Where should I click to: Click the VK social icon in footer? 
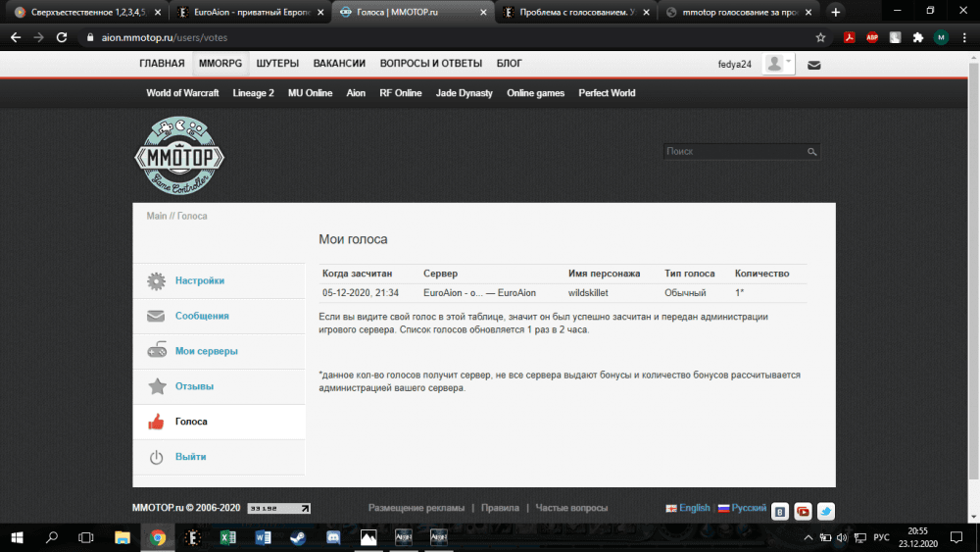780,511
